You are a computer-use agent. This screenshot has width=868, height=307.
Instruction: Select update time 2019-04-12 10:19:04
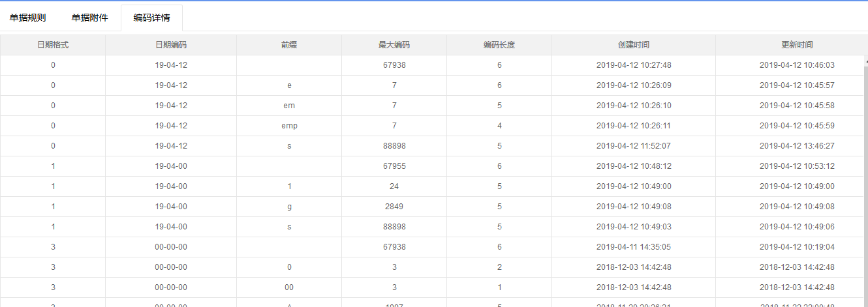coord(797,247)
